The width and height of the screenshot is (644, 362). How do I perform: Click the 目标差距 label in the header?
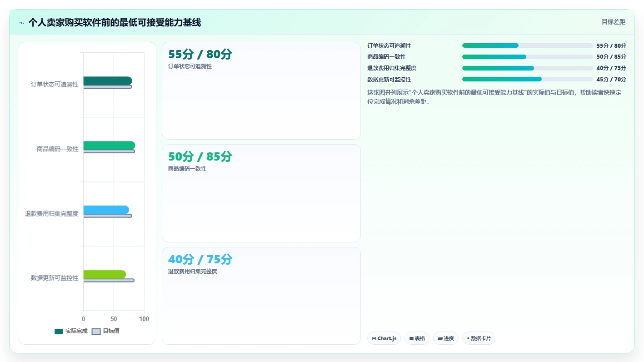coord(614,22)
